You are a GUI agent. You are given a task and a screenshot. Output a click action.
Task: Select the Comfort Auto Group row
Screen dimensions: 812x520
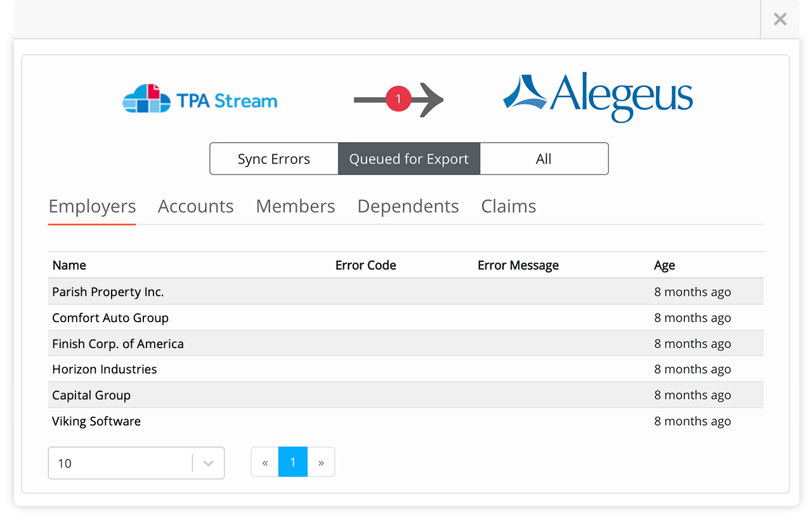406,318
